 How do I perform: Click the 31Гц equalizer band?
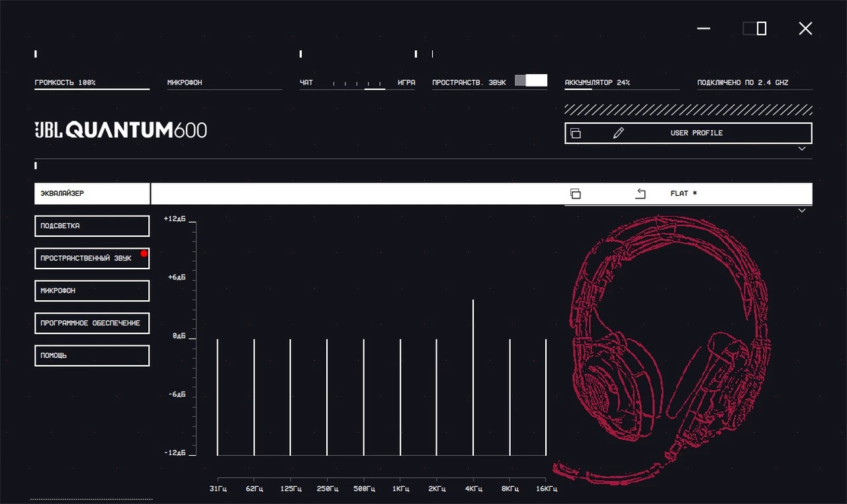(218, 397)
